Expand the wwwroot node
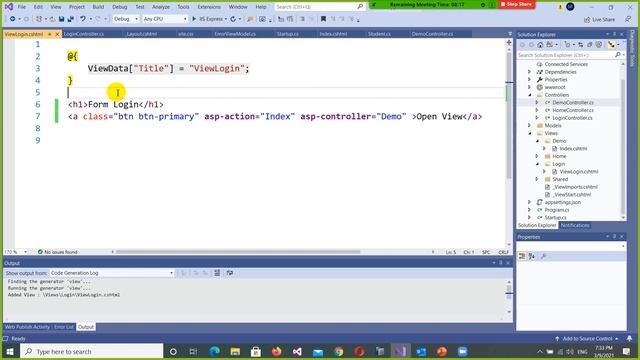640x360 pixels. (529, 87)
